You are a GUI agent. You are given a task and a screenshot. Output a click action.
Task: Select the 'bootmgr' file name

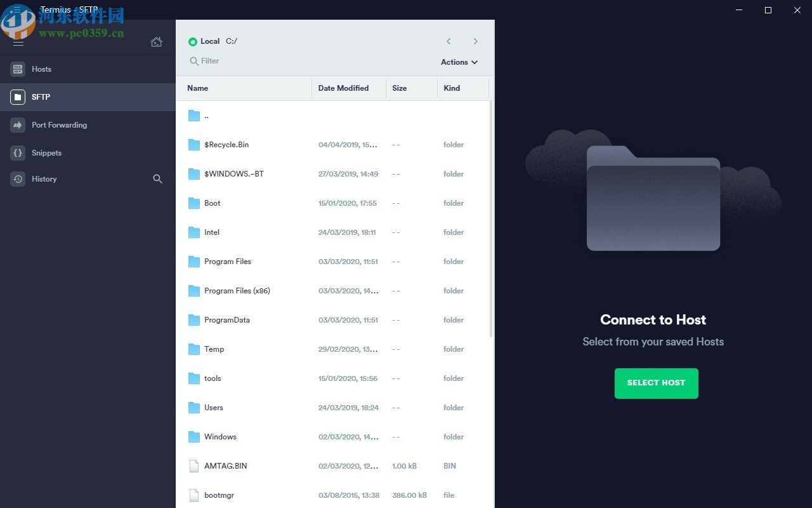[x=219, y=495]
